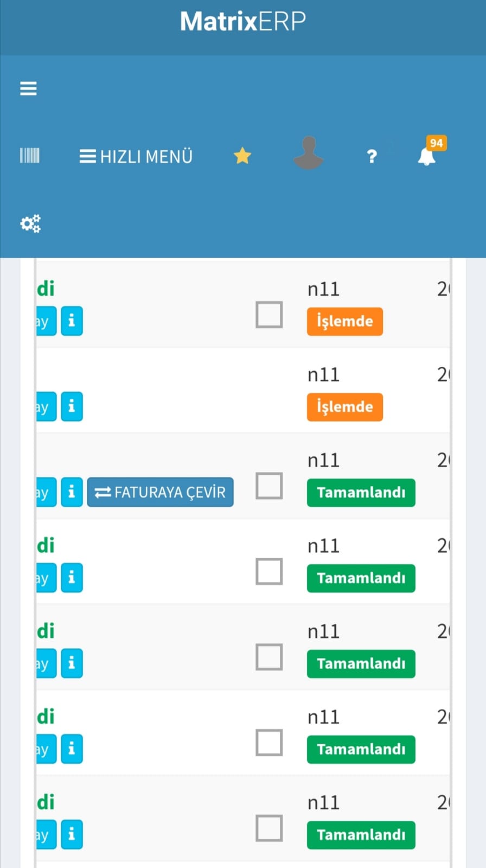Click the question mark help icon
This screenshot has width=486, height=868.
(372, 157)
